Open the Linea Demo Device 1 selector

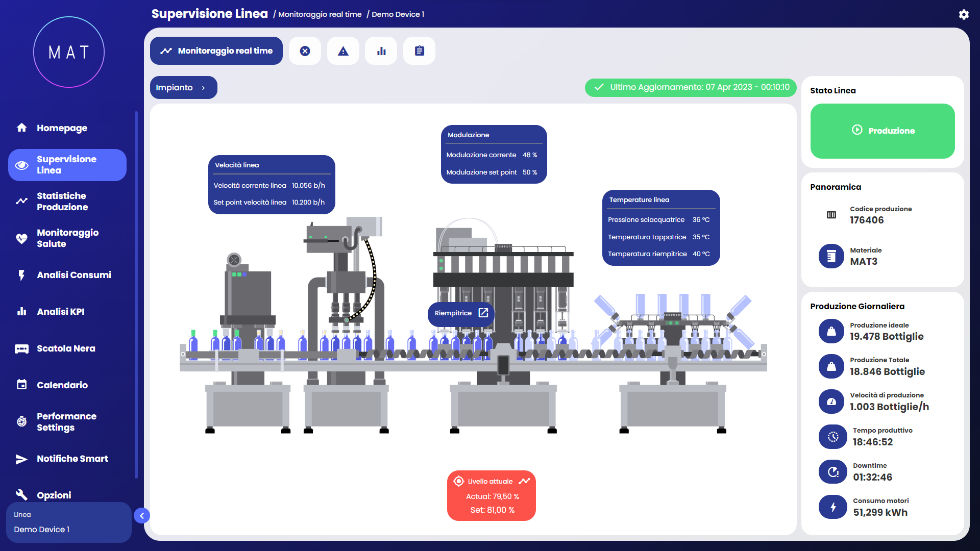(68, 522)
